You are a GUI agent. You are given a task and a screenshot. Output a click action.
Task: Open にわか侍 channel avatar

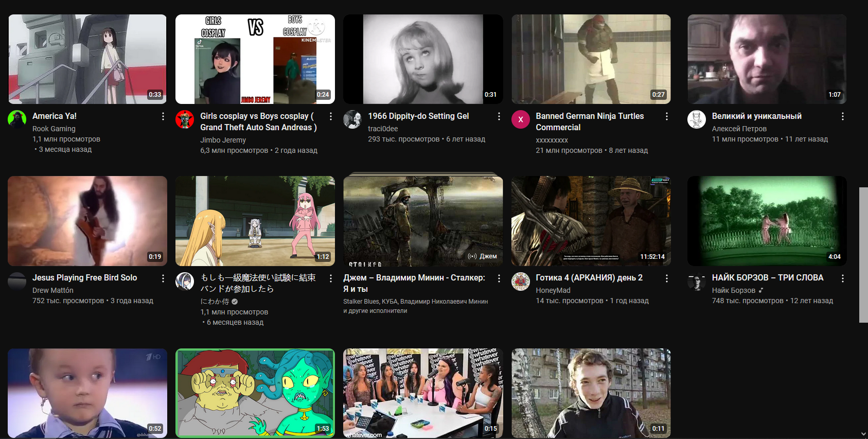point(185,281)
